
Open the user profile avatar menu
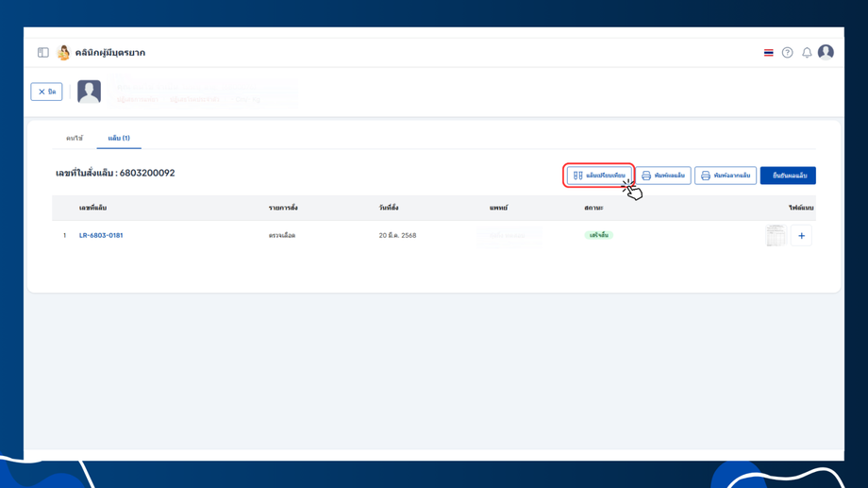pos(826,52)
